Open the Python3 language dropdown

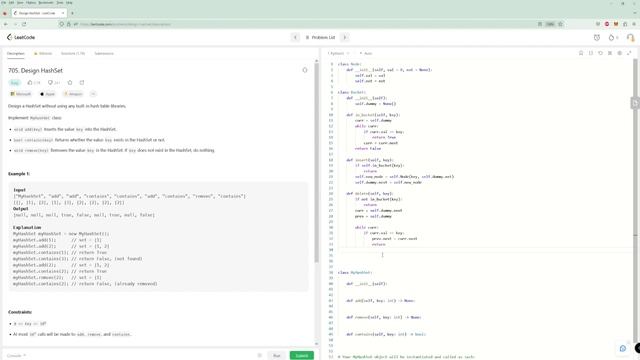[338, 53]
